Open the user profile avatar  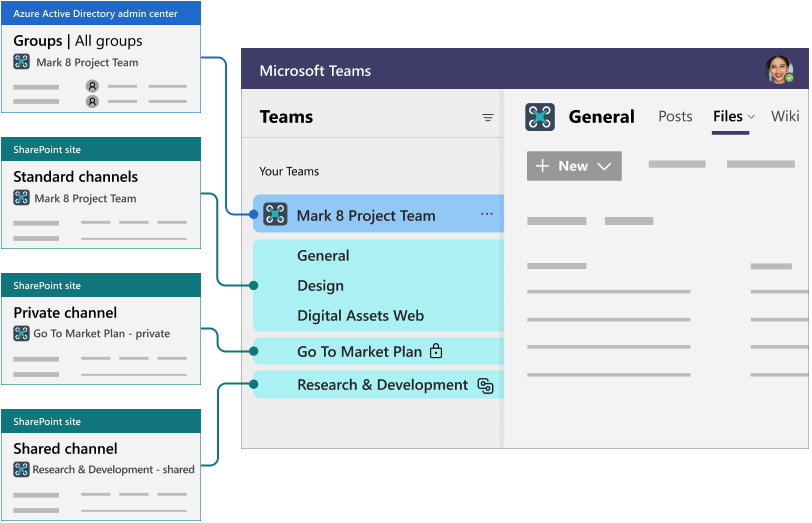coord(779,70)
